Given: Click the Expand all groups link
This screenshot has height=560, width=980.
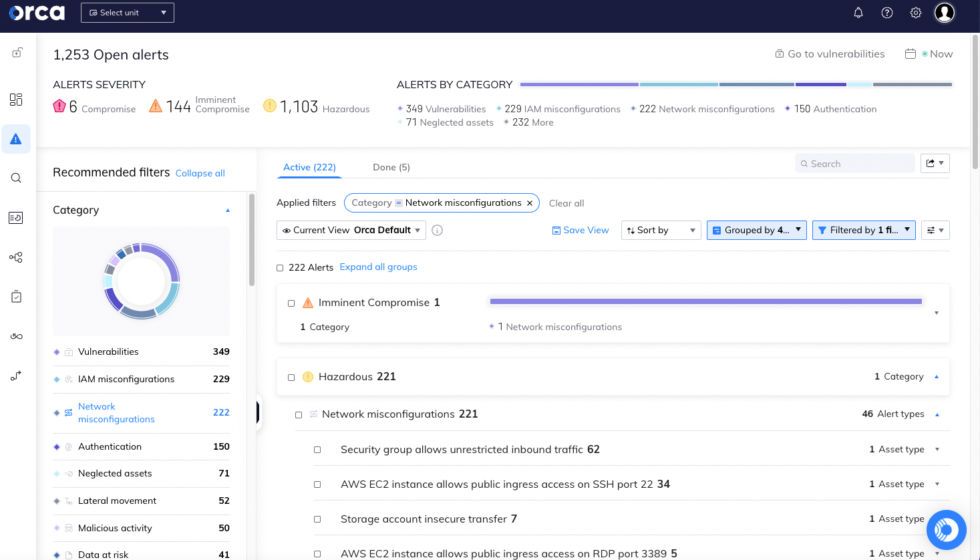Looking at the screenshot, I should 378,266.
